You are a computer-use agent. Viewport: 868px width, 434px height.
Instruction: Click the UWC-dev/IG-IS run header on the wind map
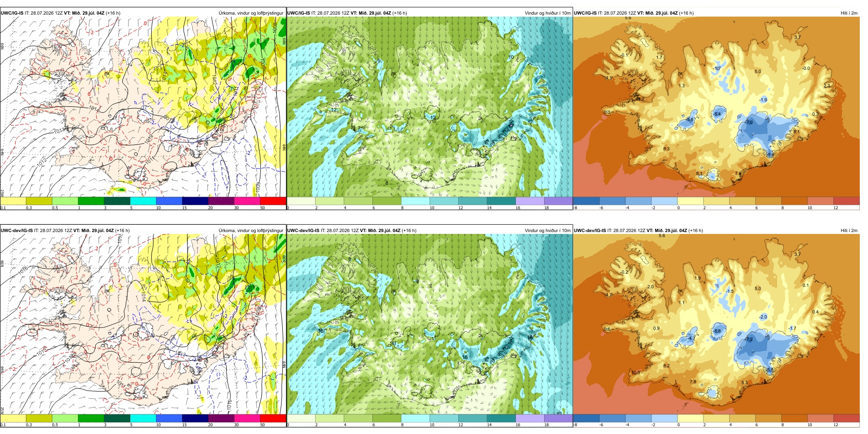coord(352,230)
